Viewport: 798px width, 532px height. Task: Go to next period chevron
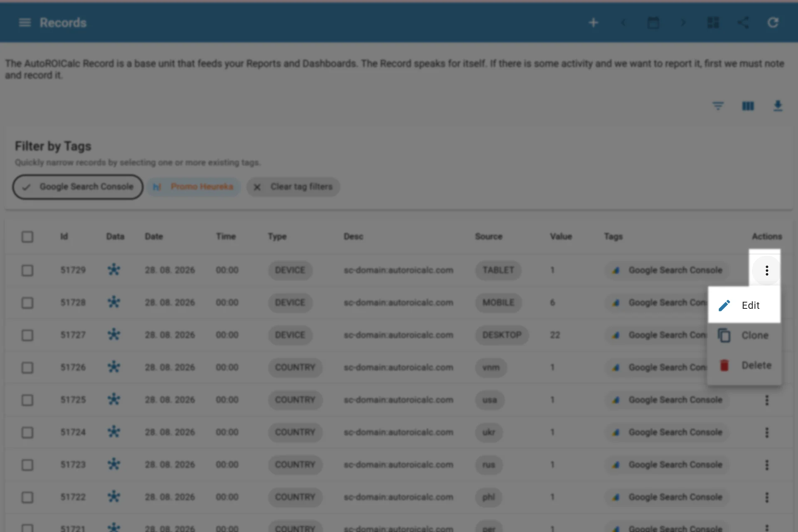[x=683, y=22]
